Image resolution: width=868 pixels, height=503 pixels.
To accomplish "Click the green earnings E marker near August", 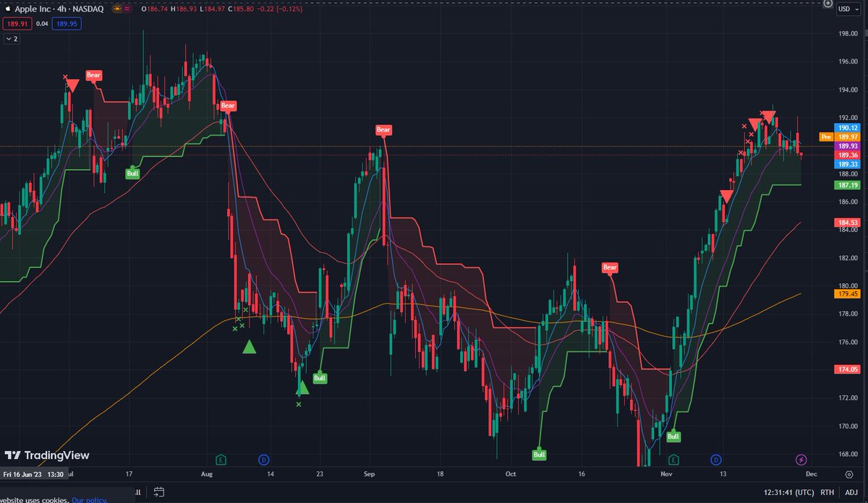I will coord(221,460).
